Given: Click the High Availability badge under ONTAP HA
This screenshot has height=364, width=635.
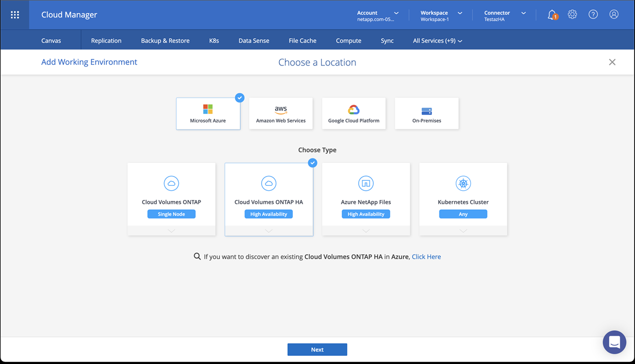Looking at the screenshot, I should 269,214.
